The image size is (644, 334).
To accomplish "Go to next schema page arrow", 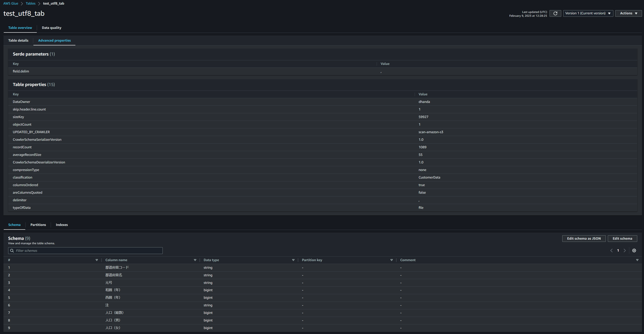I will [x=625, y=250].
